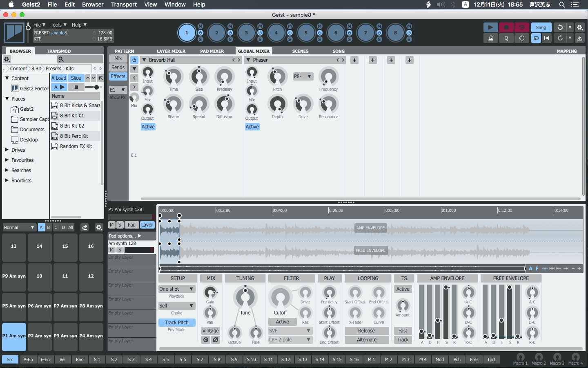Click the MAPPING button
This screenshot has width=588, height=368.
point(567,51)
